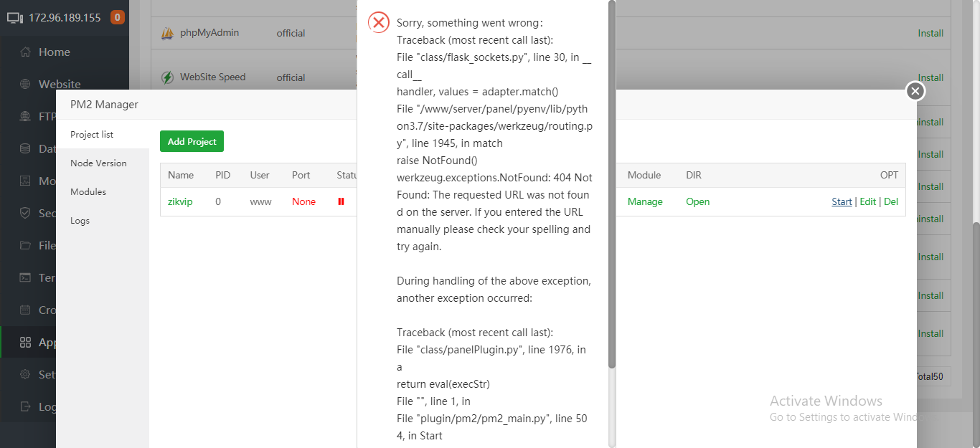Click the Cron calendar icon
The image size is (980, 448).
[26, 310]
